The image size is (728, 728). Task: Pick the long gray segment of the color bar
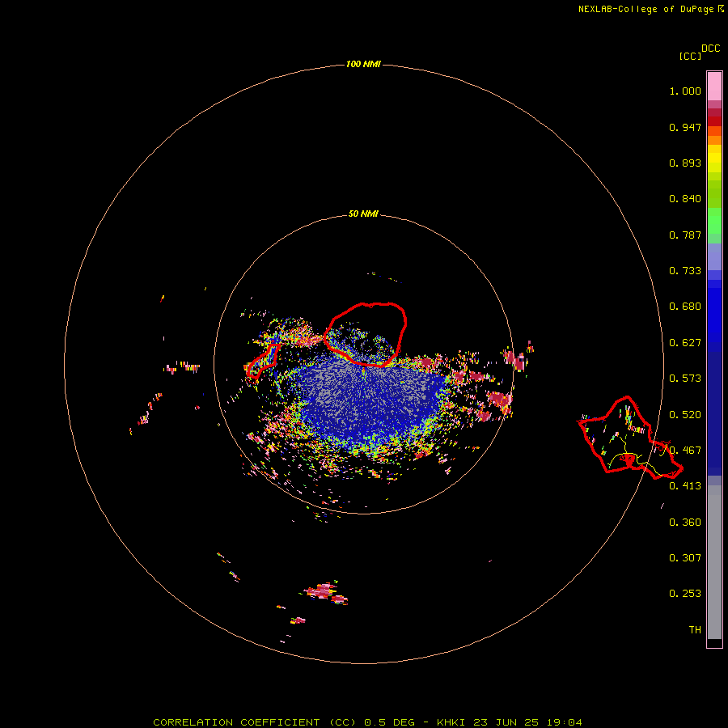tap(714, 562)
